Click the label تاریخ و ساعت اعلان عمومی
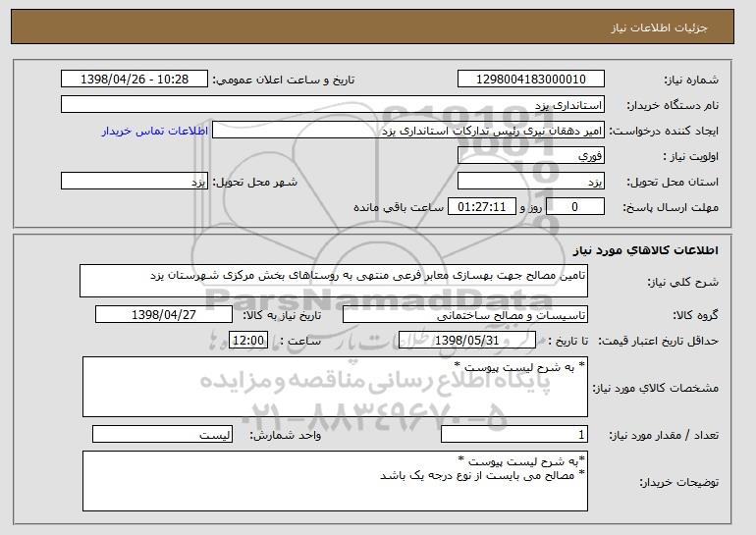The image size is (756, 535). tap(284, 80)
